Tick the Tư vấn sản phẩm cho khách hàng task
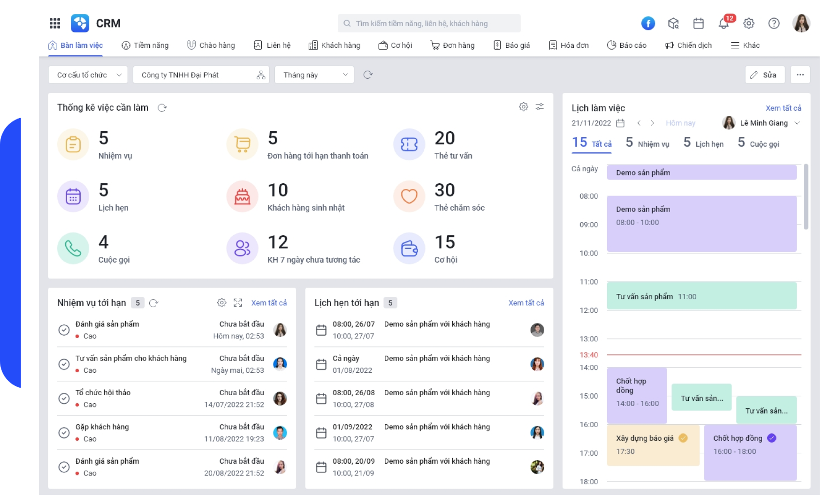This screenshot has height=504, width=838. pyautogui.click(x=64, y=364)
